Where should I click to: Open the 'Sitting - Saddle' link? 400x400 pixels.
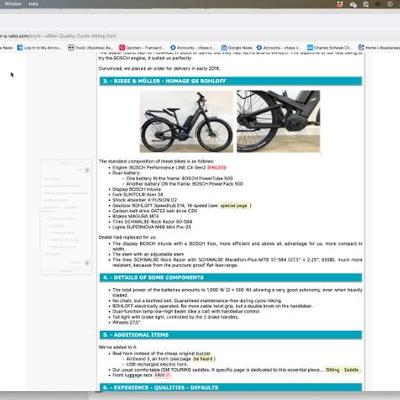(342, 370)
